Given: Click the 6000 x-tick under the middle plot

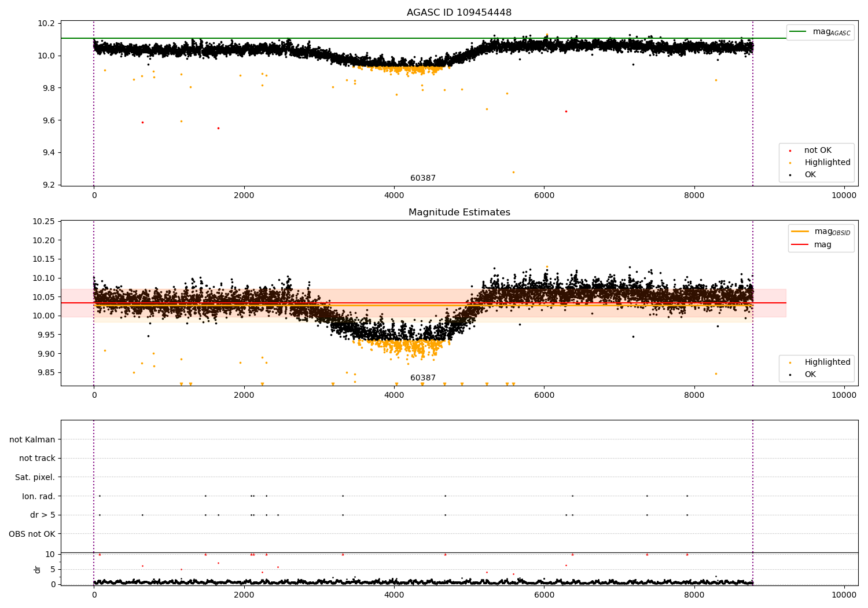Looking at the screenshot, I should pyautogui.click(x=544, y=395).
